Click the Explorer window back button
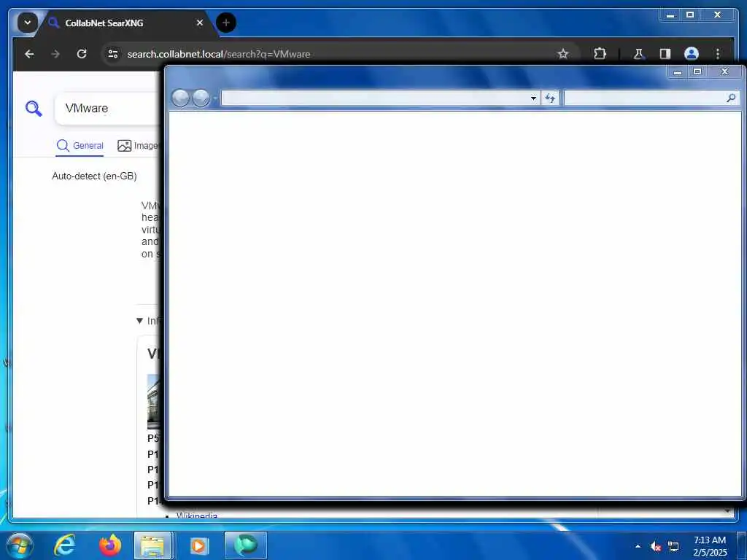The width and height of the screenshot is (747, 560). 181,98
